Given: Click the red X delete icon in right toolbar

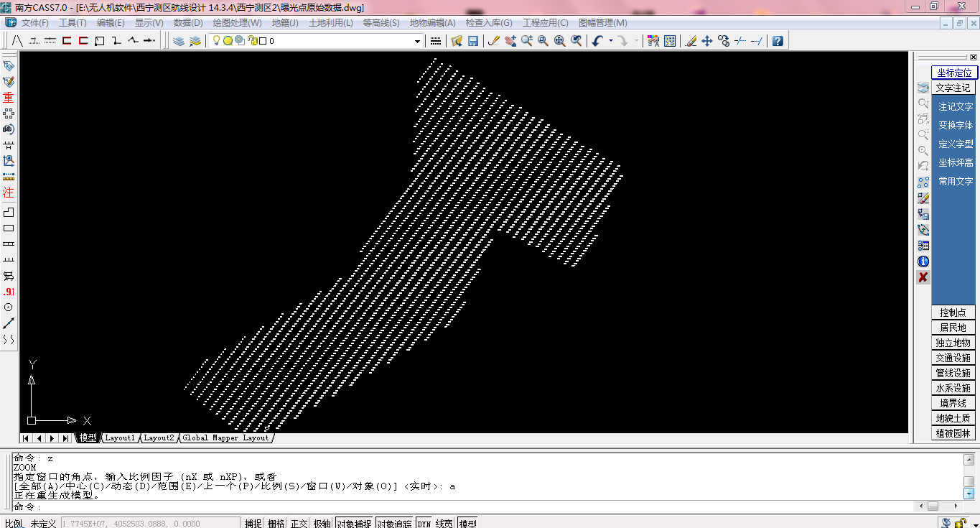Looking at the screenshot, I should click(x=923, y=277).
